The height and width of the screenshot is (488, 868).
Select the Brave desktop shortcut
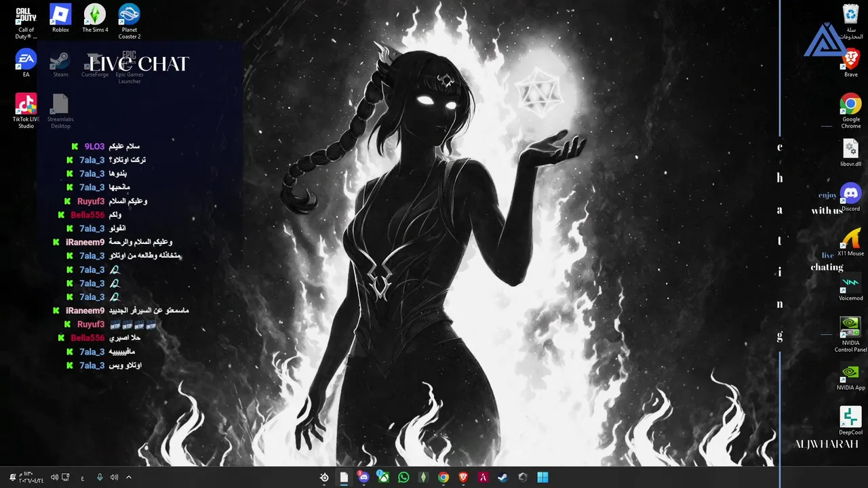pyautogui.click(x=850, y=64)
